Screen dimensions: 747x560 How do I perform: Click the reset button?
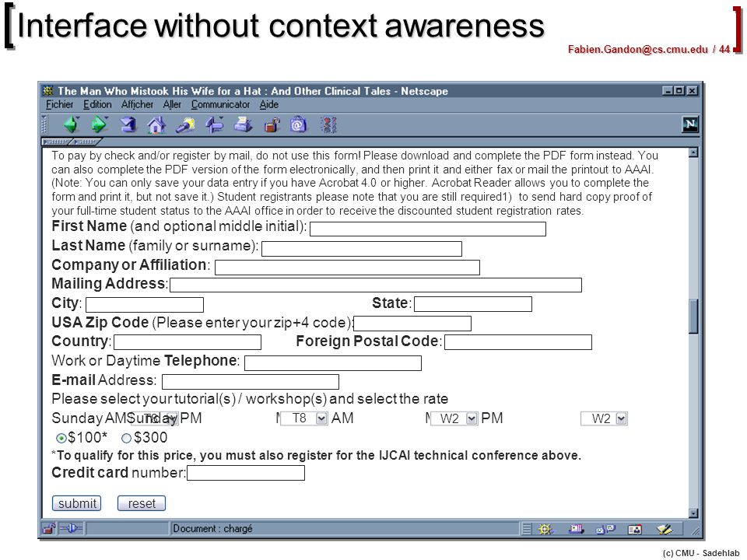[x=142, y=503]
